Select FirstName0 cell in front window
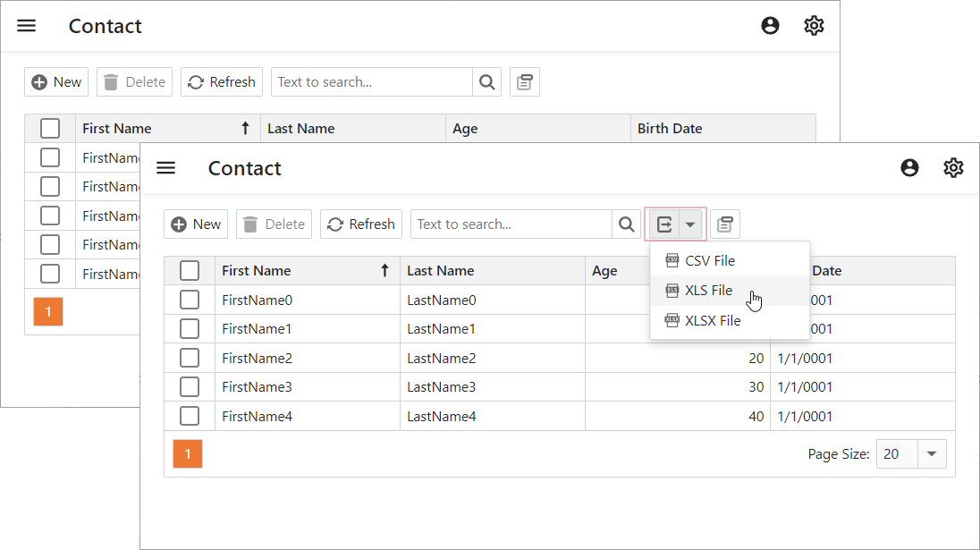The image size is (980, 550). pyautogui.click(x=308, y=300)
